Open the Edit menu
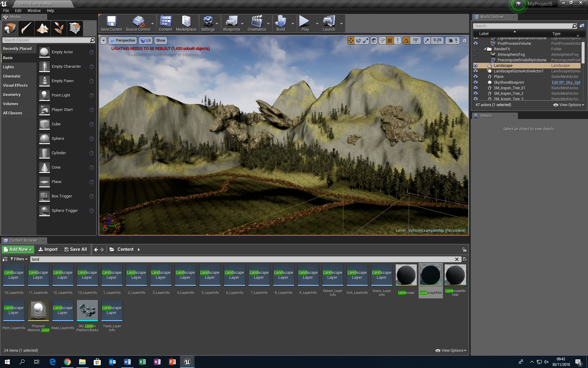588x368 pixels. (x=18, y=10)
